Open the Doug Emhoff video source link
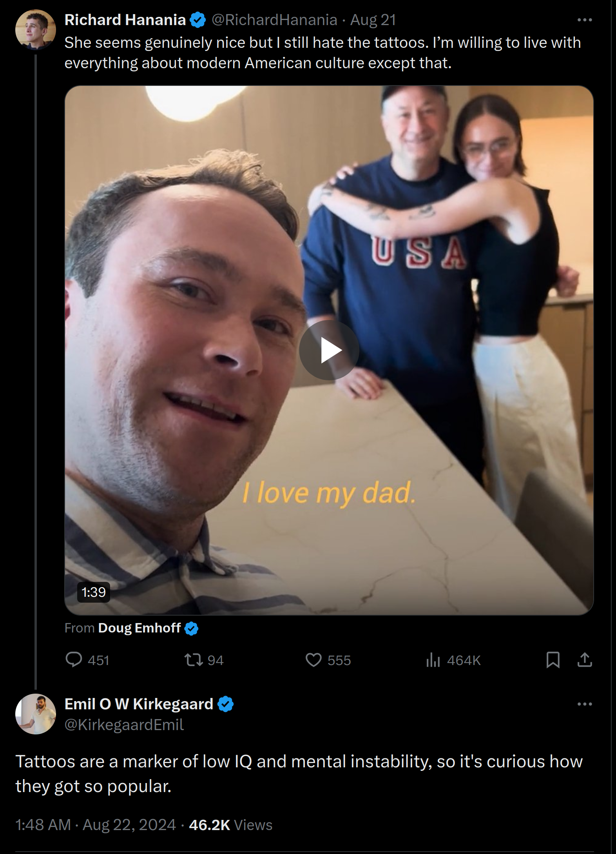This screenshot has width=616, height=854. (x=140, y=628)
